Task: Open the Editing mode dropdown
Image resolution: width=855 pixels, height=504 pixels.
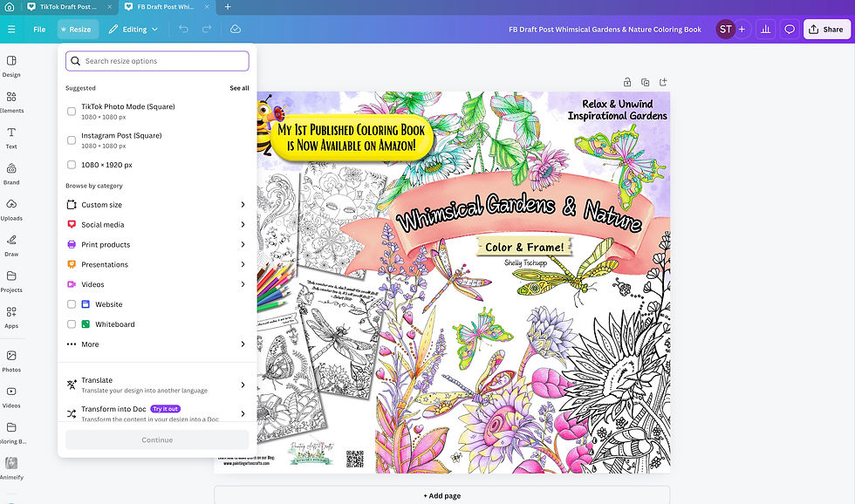Action: [x=133, y=30]
